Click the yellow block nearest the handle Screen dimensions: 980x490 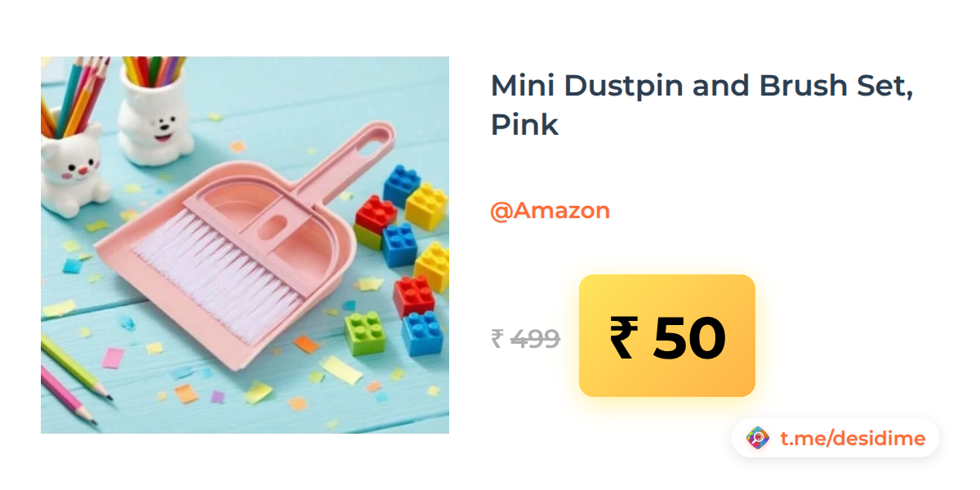(427, 205)
